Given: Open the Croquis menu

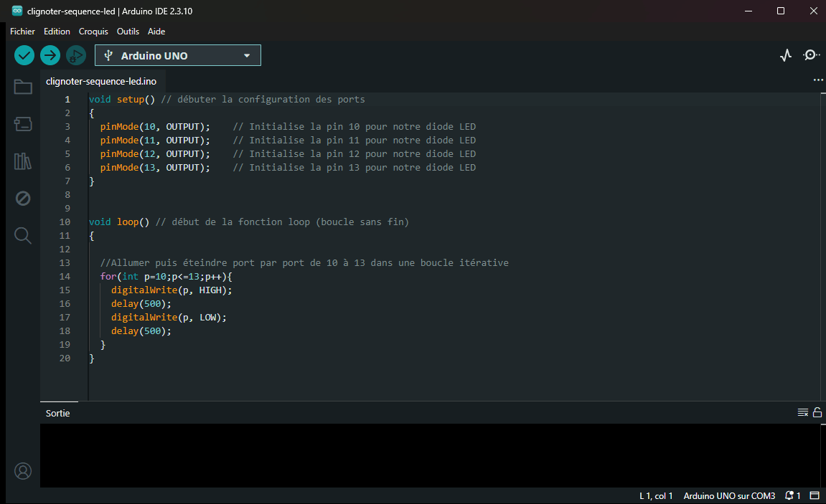Looking at the screenshot, I should coord(93,32).
